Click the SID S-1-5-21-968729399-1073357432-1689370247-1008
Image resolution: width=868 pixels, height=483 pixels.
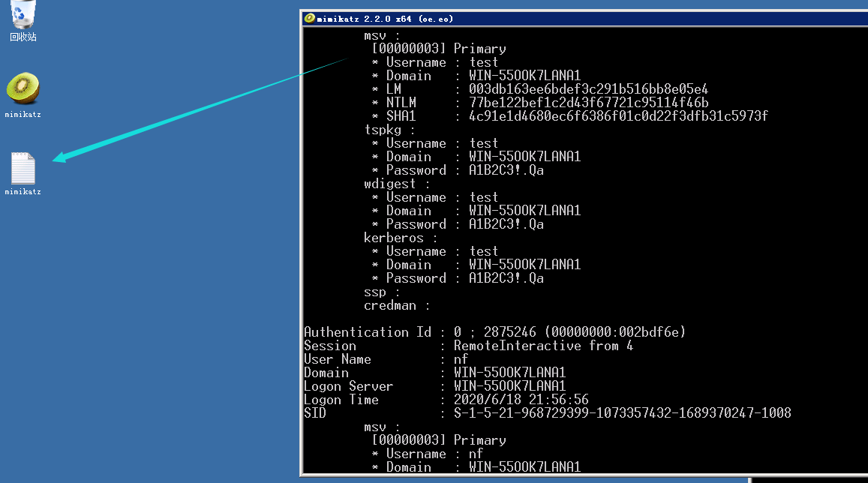point(622,413)
